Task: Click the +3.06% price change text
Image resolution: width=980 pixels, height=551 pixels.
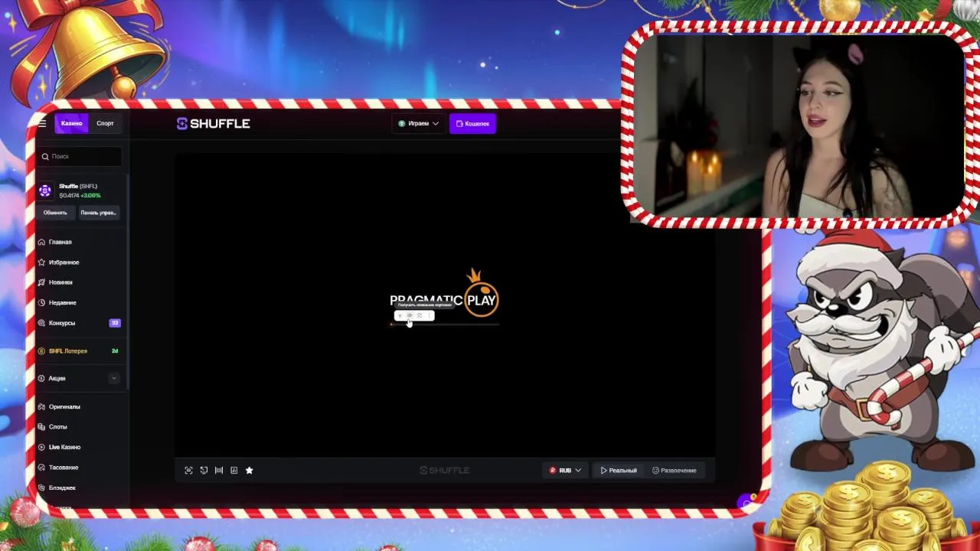Action: pyautogui.click(x=90, y=196)
